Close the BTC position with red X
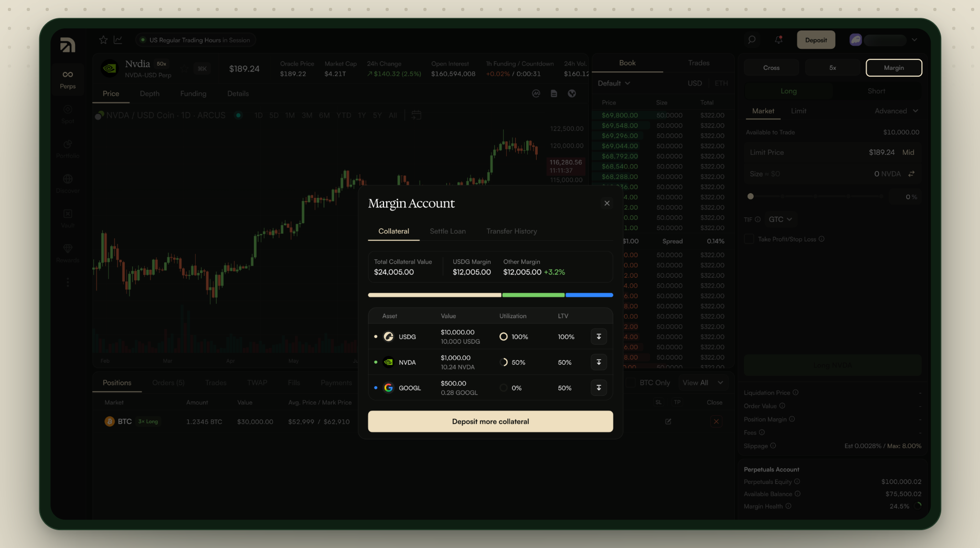The width and height of the screenshot is (980, 548). point(716,421)
